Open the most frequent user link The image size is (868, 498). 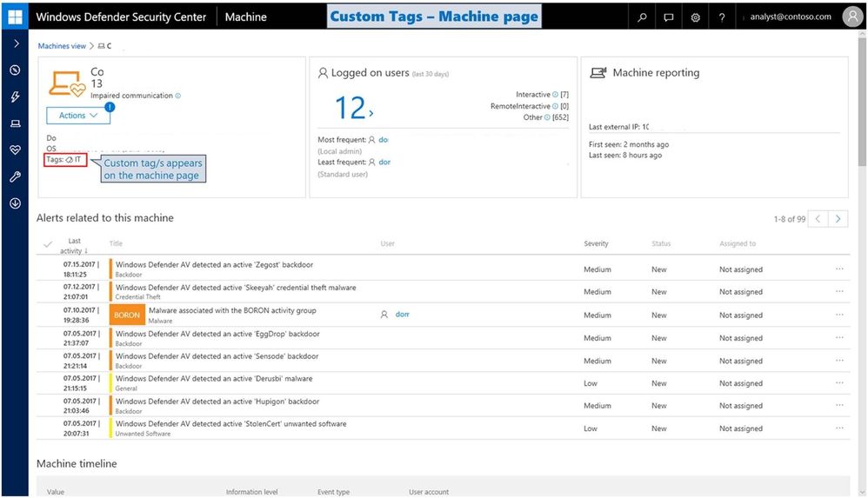coord(383,140)
